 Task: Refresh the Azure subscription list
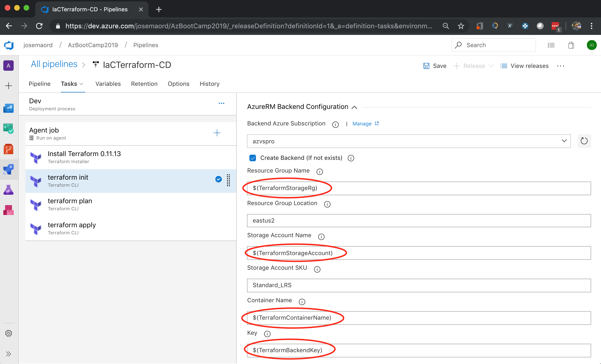tap(584, 141)
